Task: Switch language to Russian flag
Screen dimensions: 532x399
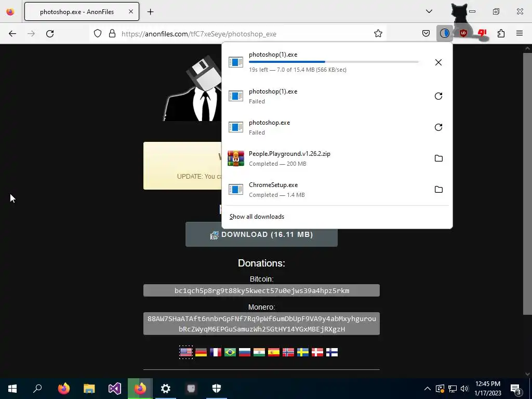Action: [x=245, y=353]
